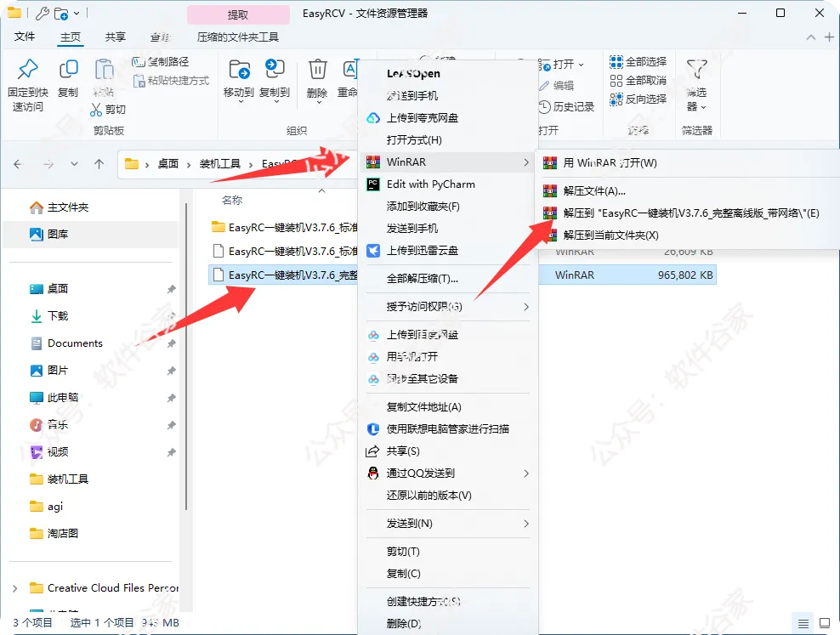Viewport: 840px width, 635px height.
Task: Choose 用 WinRAR 打开(W)
Action: [689, 162]
